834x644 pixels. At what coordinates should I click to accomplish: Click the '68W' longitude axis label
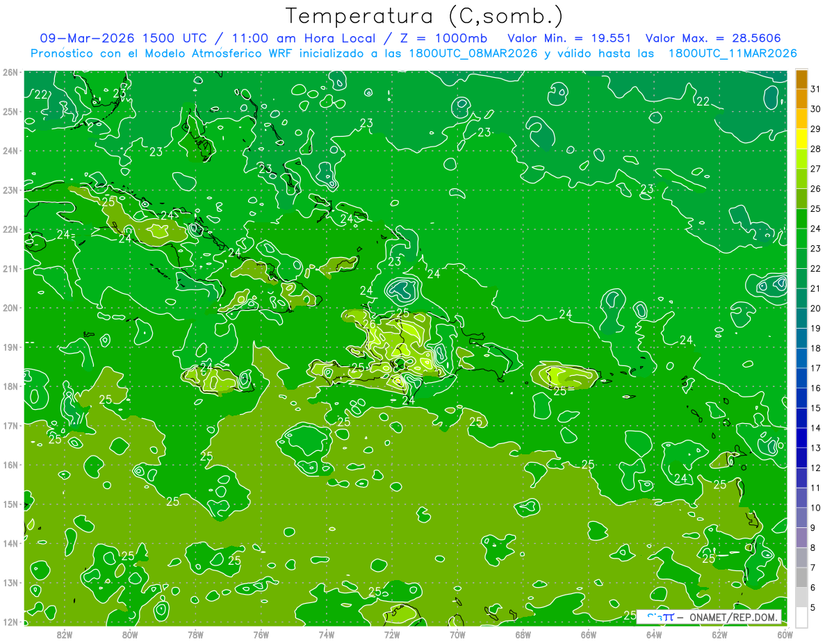[x=523, y=634]
